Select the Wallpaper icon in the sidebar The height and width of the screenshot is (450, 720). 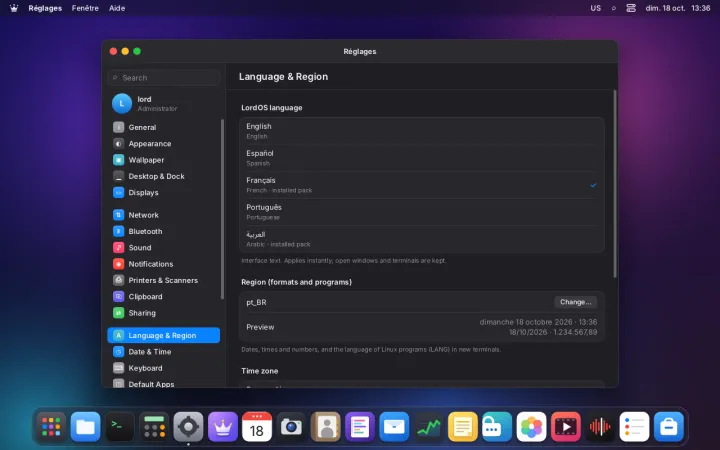[x=118, y=160]
